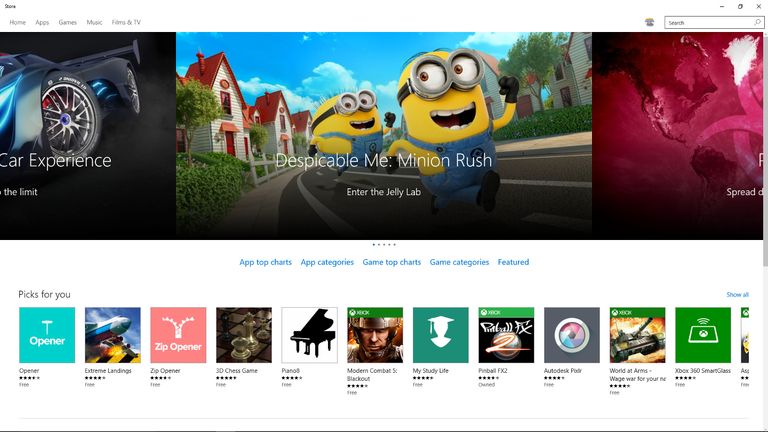768x432 pixels.
Task: Open the Xbox 360 SmartGlass icon
Action: pyautogui.click(x=703, y=335)
